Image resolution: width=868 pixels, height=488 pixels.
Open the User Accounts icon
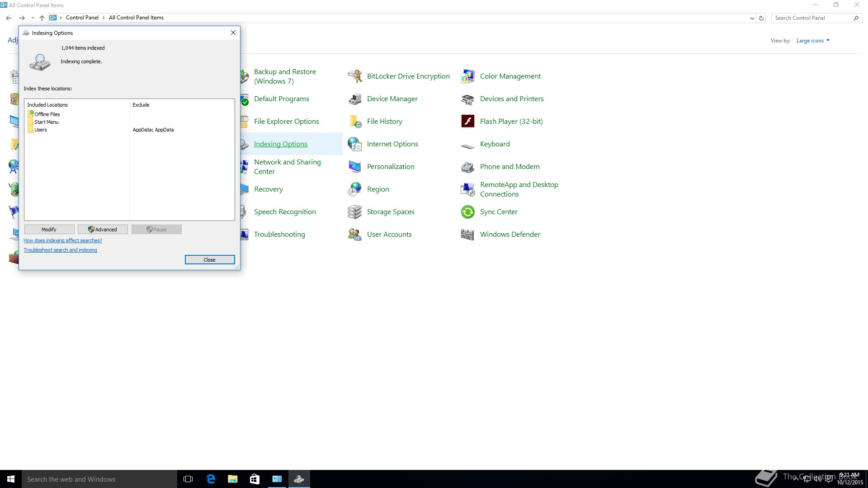click(355, 235)
